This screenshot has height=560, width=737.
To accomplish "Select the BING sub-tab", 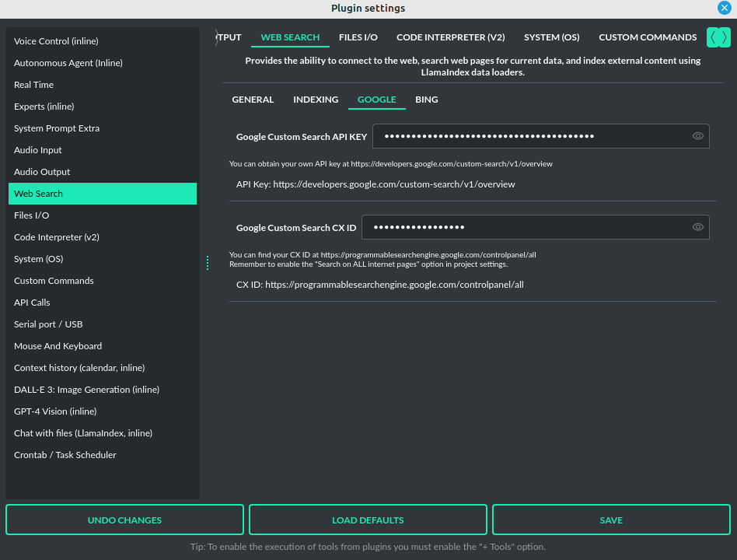I will tap(426, 100).
